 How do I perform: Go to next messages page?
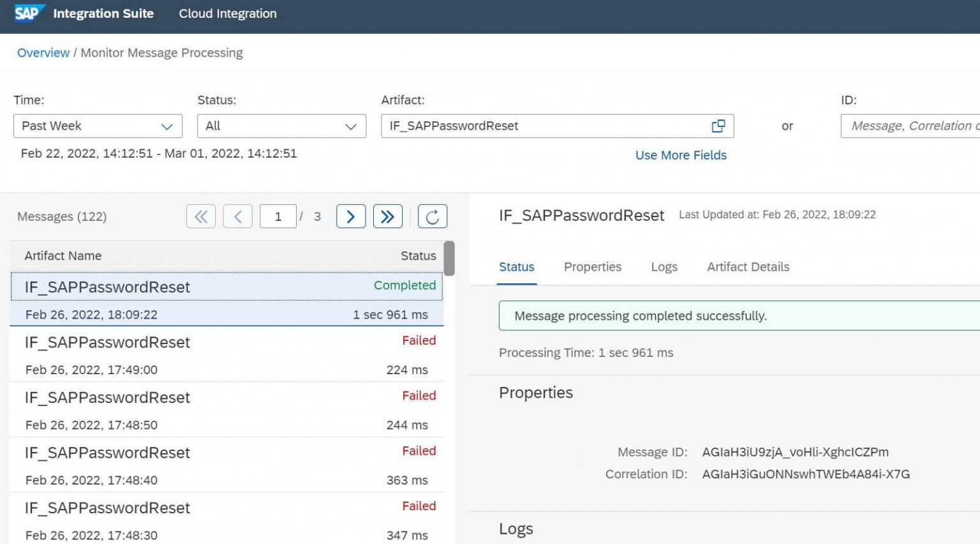tap(350, 216)
